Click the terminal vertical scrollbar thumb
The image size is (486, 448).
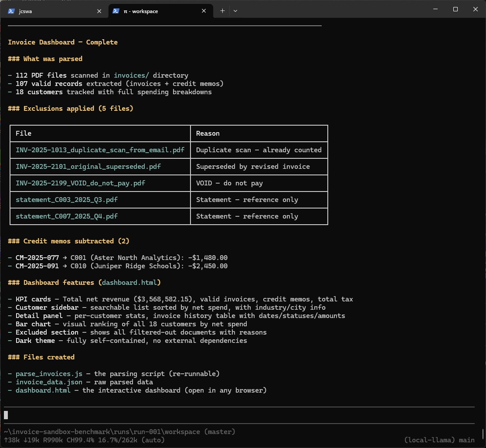tap(483, 434)
